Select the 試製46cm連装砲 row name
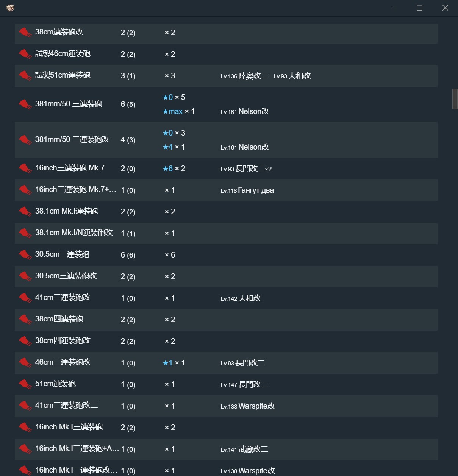 click(63, 54)
